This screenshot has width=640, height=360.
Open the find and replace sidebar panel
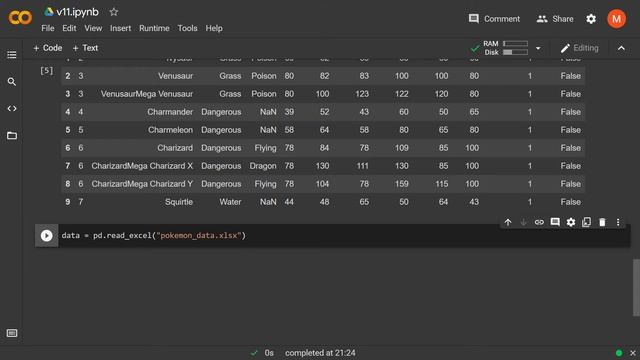[12, 82]
